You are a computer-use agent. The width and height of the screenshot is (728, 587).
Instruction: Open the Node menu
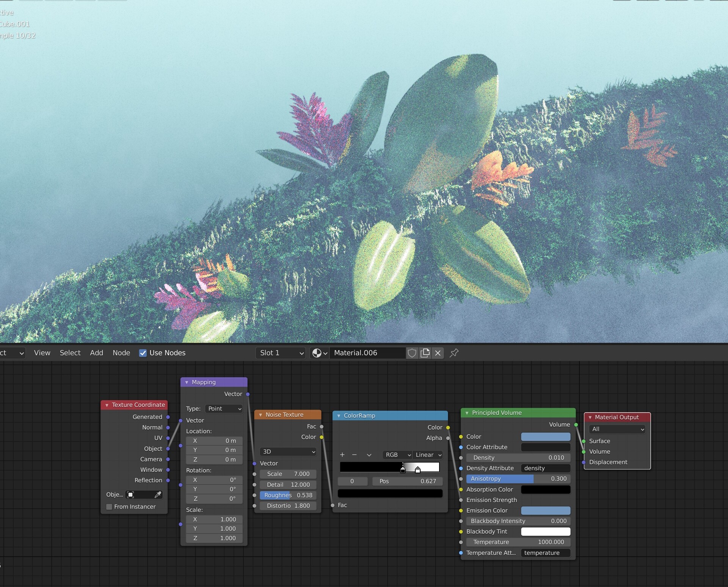click(x=121, y=353)
